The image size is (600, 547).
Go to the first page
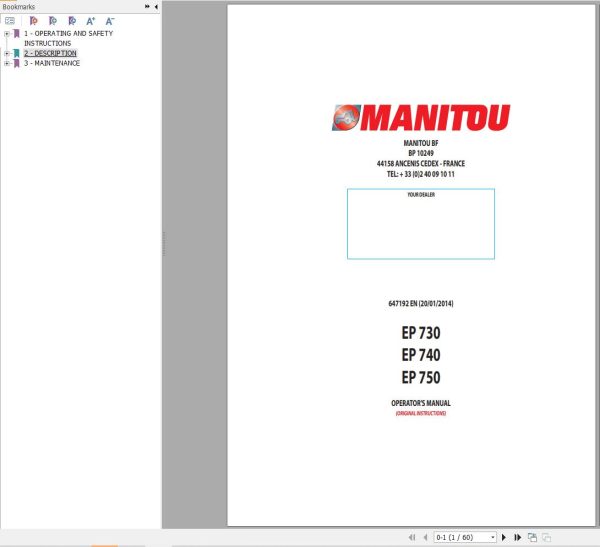(412, 537)
